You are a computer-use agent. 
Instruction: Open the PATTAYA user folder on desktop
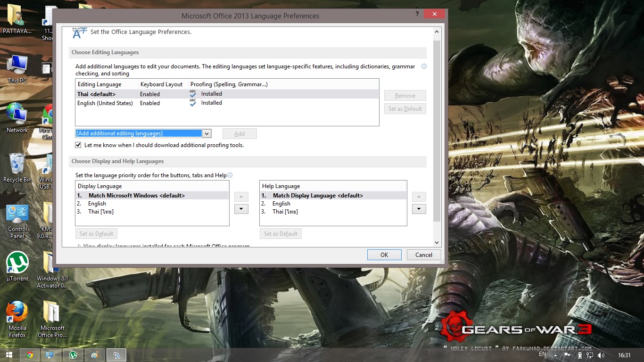tap(17, 19)
